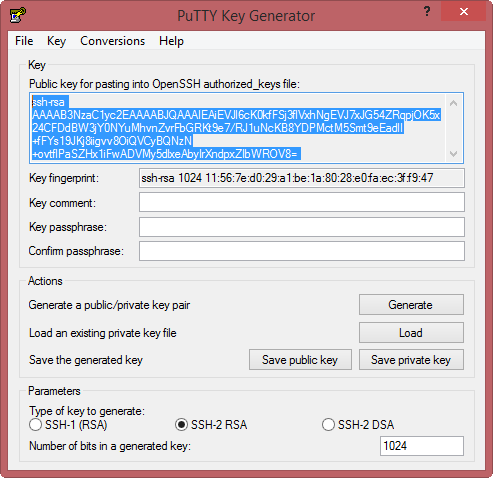
Task: Open the Conversions menu
Action: (x=113, y=41)
